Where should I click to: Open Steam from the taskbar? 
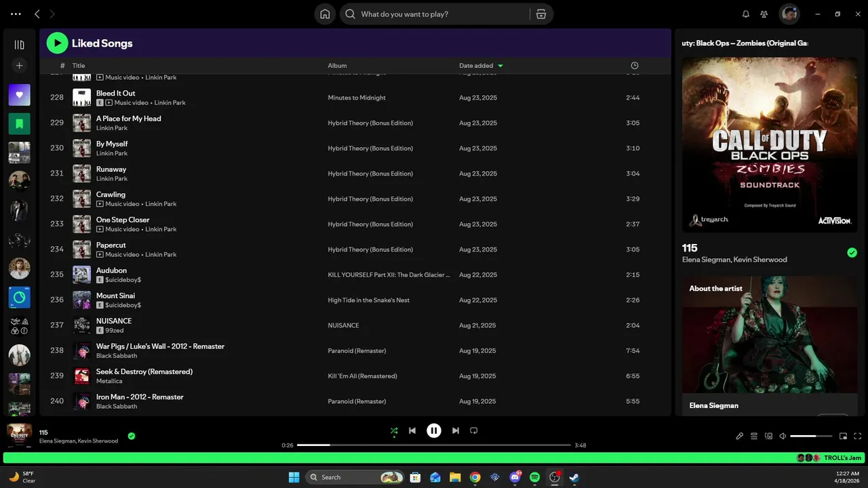tap(574, 477)
